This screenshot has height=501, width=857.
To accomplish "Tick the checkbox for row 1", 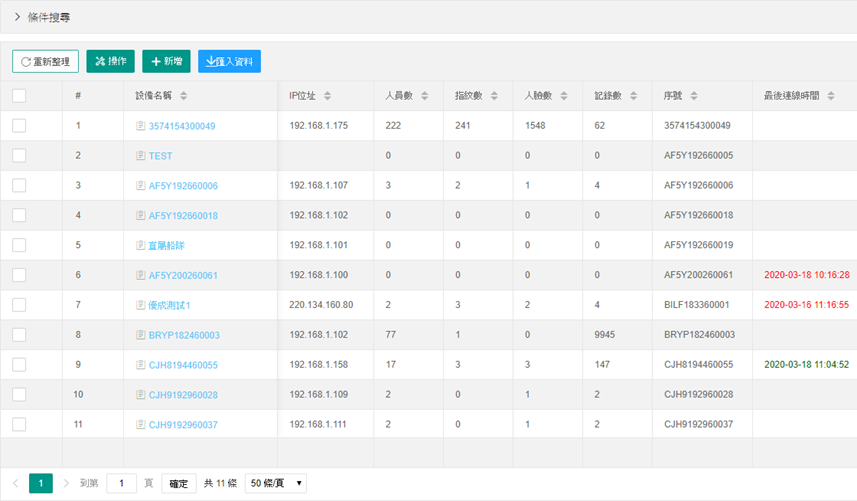I will pyautogui.click(x=19, y=126).
